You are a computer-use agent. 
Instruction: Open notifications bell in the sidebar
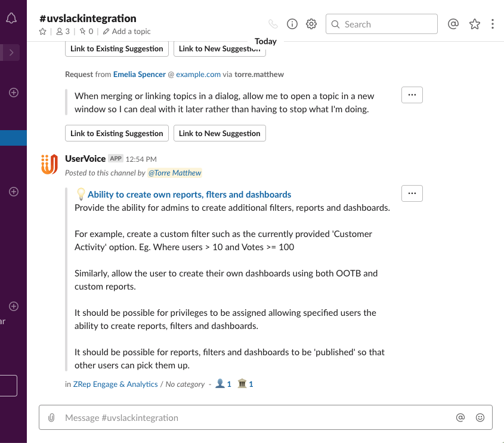tap(11, 19)
